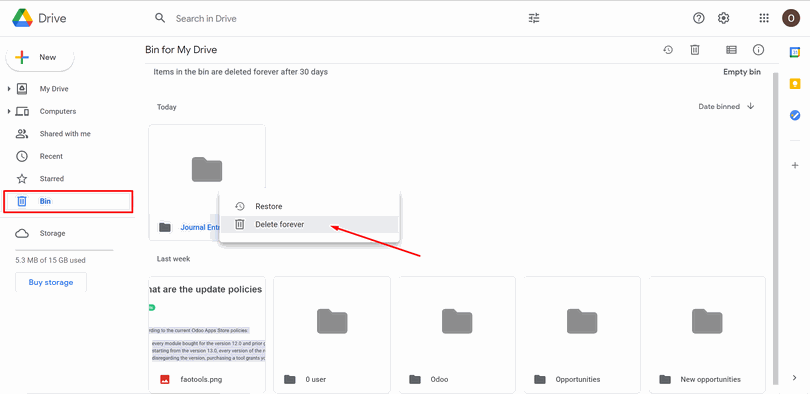Click the faotools.png file name
This screenshot has height=394, width=810.
[201, 380]
